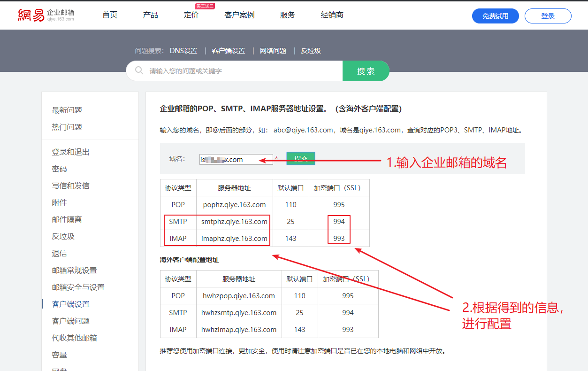The width and height of the screenshot is (588, 371).
Task: Select 客户端问题 in the sidebar
Action: coord(71,321)
